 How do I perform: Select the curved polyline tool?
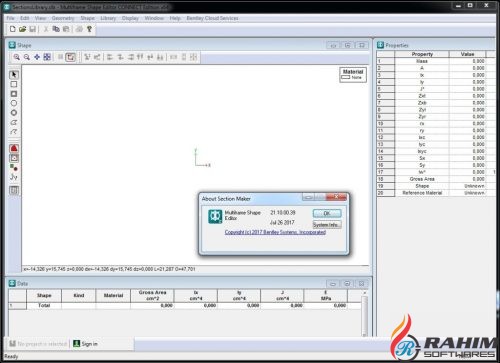(14, 132)
